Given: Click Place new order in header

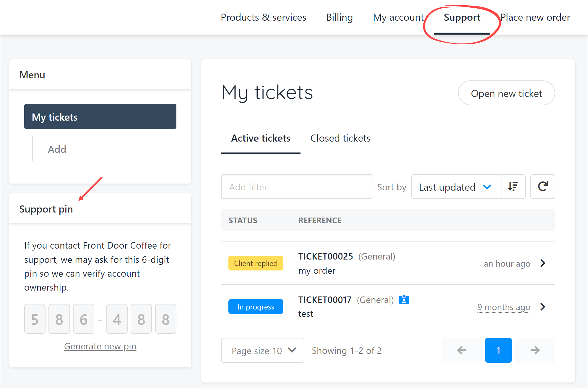Looking at the screenshot, I should point(535,17).
